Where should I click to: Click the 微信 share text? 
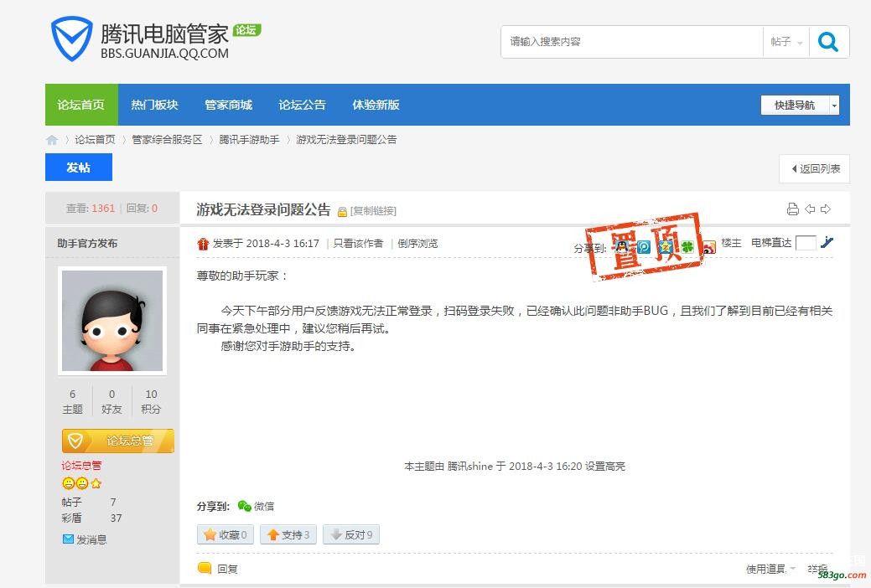tap(264, 507)
